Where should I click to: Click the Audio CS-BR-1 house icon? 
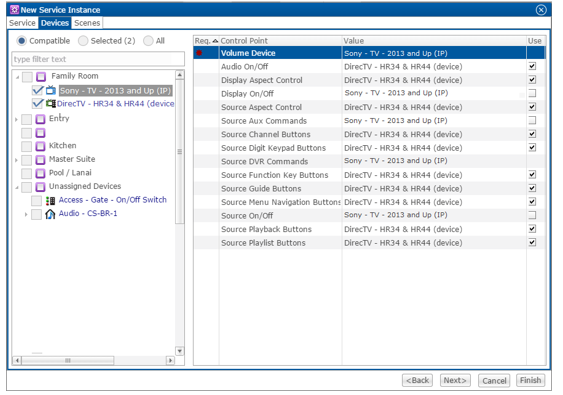pyautogui.click(x=50, y=214)
